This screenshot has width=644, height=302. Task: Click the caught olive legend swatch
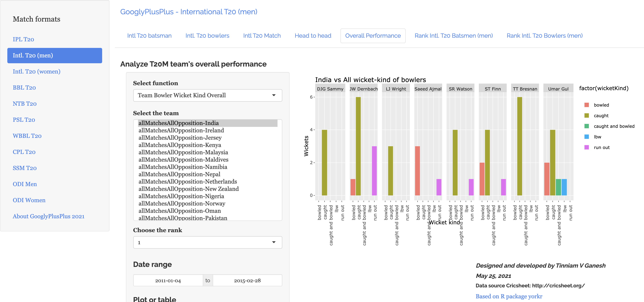586,116
